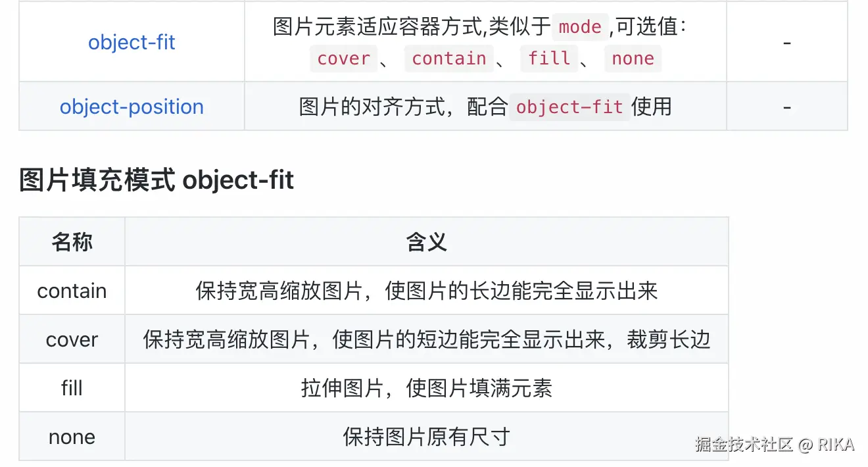The width and height of the screenshot is (868, 467).
Task: Click the 名称 column header
Action: click(72, 242)
